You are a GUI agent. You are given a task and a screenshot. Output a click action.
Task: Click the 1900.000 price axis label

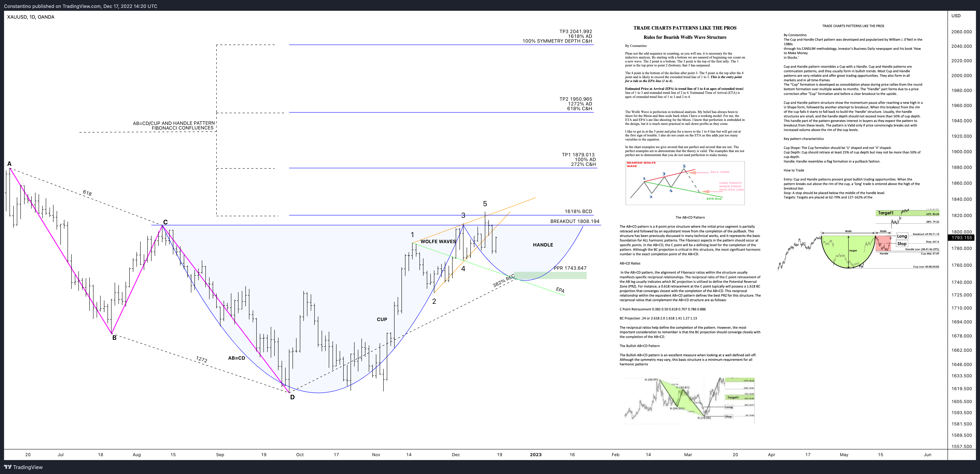[x=962, y=152]
